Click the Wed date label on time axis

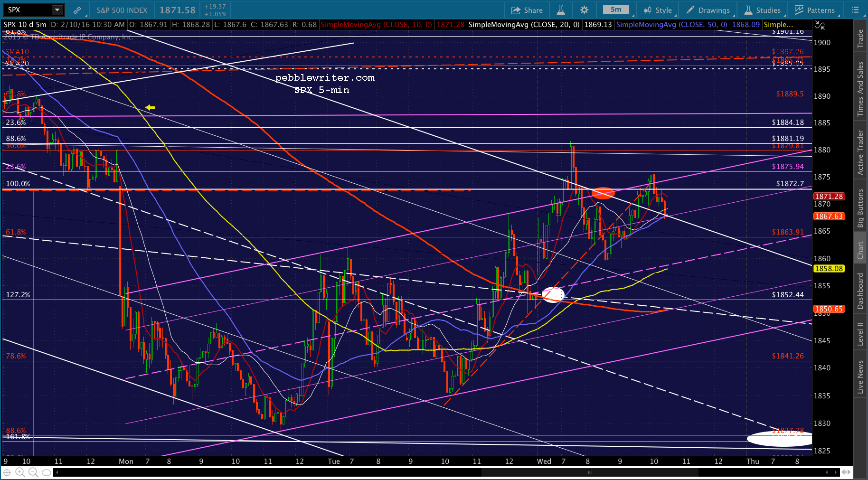coord(544,461)
